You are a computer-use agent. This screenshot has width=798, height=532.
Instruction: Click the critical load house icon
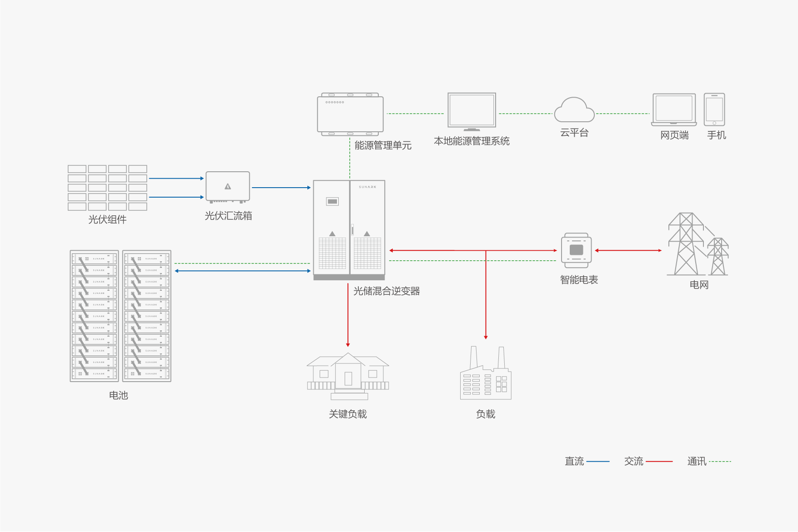(x=348, y=376)
